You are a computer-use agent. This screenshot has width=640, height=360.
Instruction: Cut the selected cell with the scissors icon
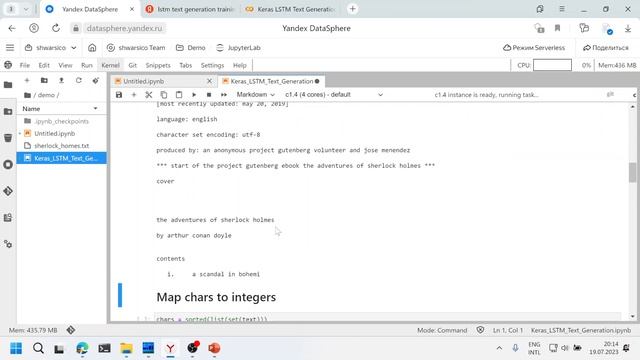pos(149,95)
